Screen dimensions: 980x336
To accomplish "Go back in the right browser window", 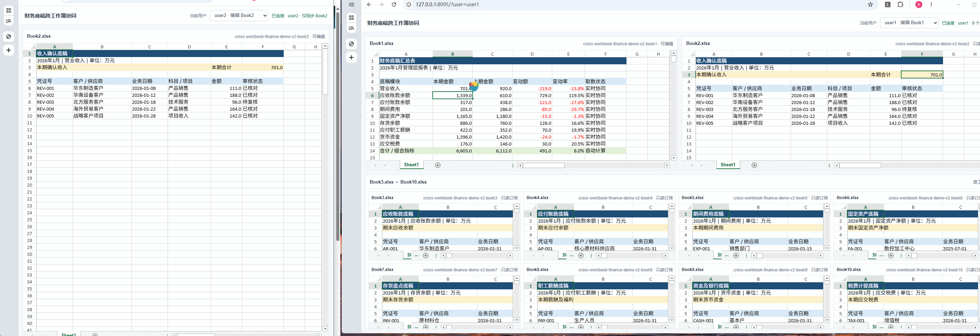I will click(369, 4).
